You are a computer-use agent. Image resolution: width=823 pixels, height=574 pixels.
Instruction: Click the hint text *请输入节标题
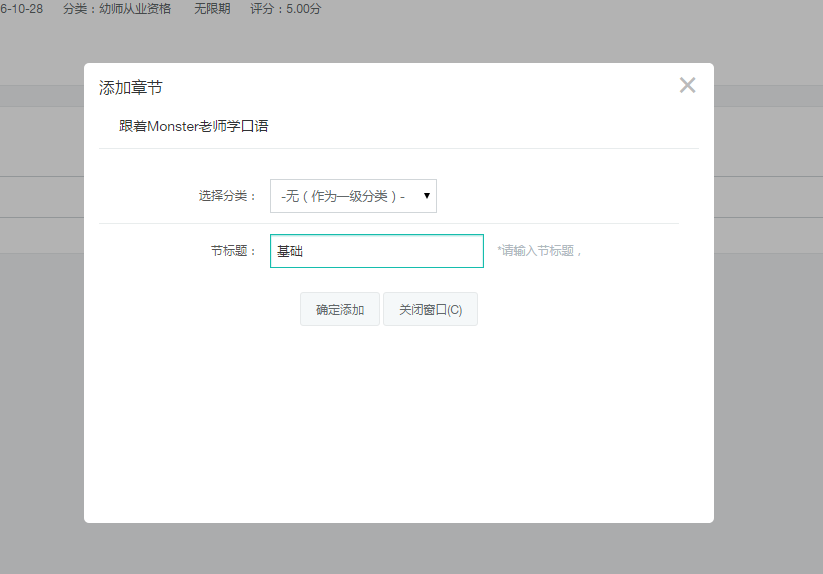[x=539, y=251]
